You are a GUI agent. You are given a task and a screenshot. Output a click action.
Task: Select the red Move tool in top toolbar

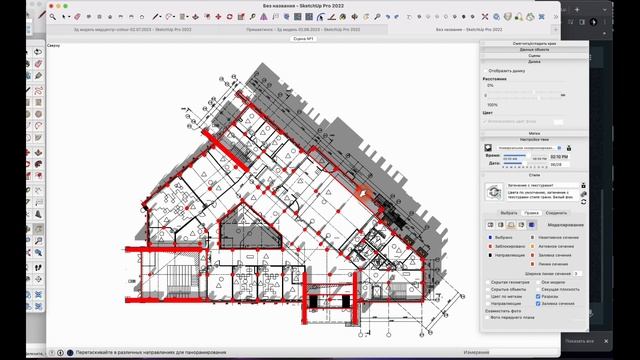tap(218, 17)
